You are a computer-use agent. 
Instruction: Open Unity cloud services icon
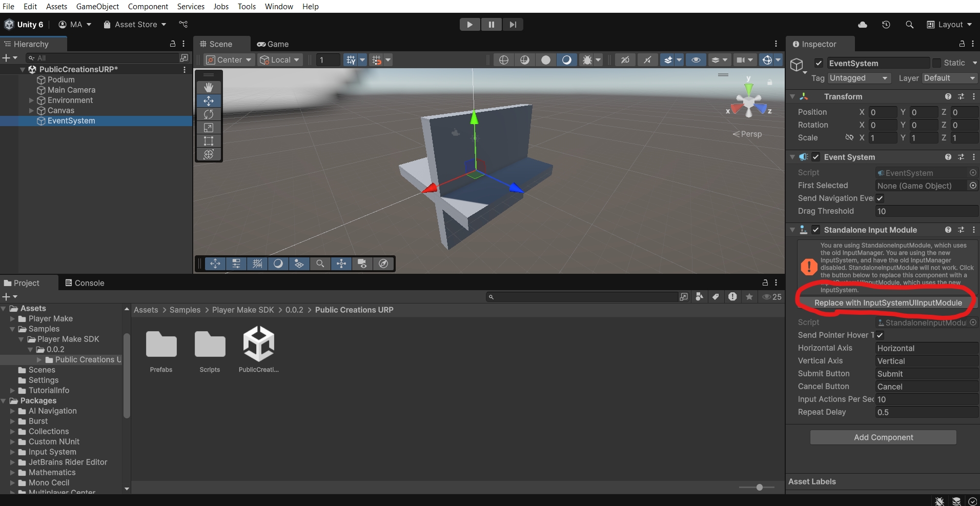click(863, 25)
